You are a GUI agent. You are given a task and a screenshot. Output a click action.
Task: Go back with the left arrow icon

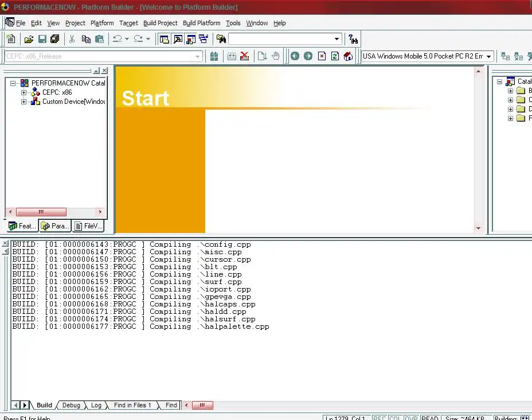click(x=295, y=56)
